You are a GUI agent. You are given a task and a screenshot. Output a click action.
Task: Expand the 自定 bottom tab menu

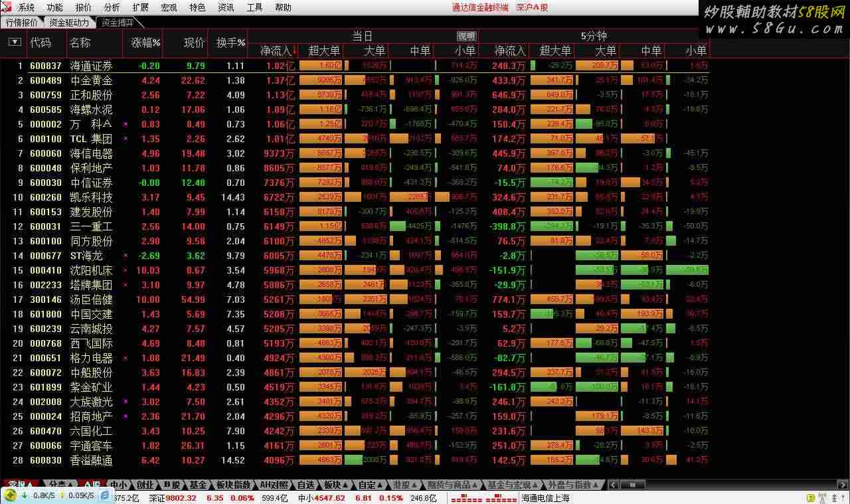coord(371,485)
